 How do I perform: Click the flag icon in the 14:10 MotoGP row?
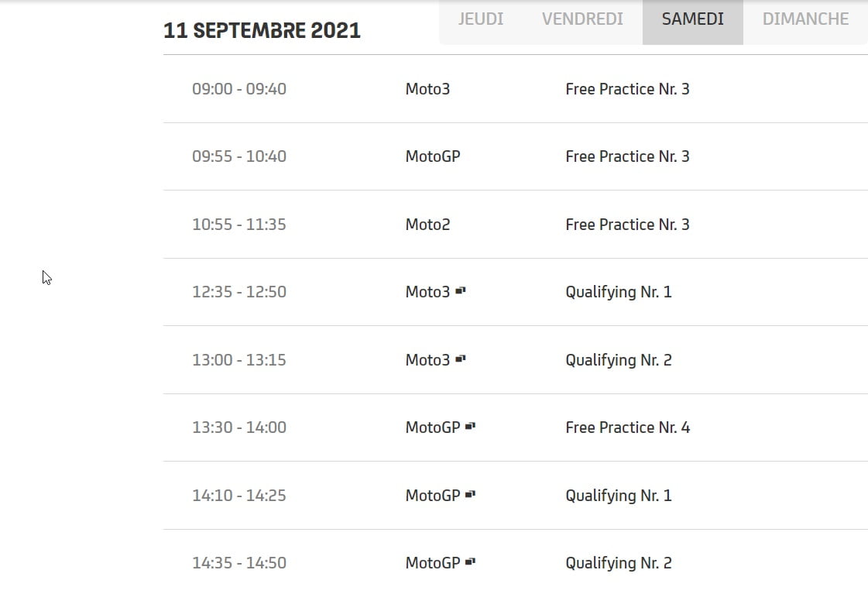click(x=470, y=494)
